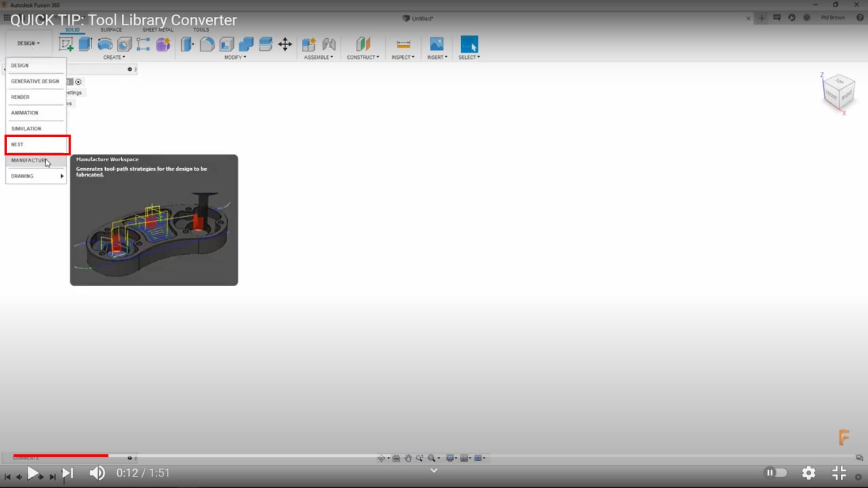Screen dimensions: 868x488
Task: Select the Rectangular Pattern tool icon
Action: click(x=143, y=45)
